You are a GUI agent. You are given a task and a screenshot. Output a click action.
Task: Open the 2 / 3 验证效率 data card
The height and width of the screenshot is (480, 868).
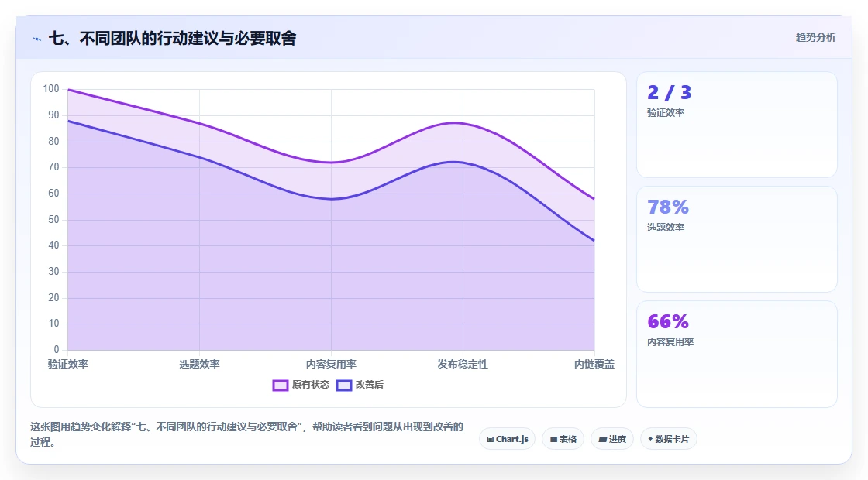point(737,125)
